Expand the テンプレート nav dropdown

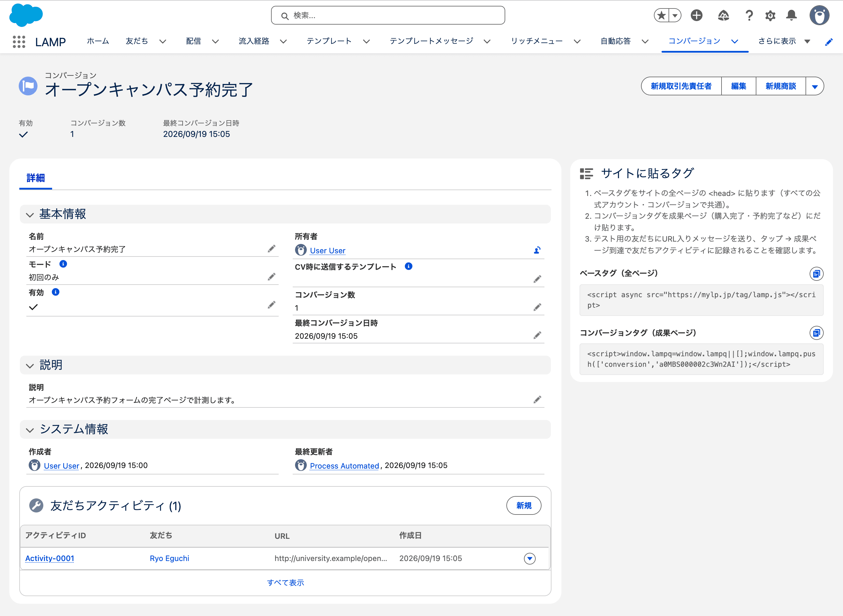coord(366,42)
